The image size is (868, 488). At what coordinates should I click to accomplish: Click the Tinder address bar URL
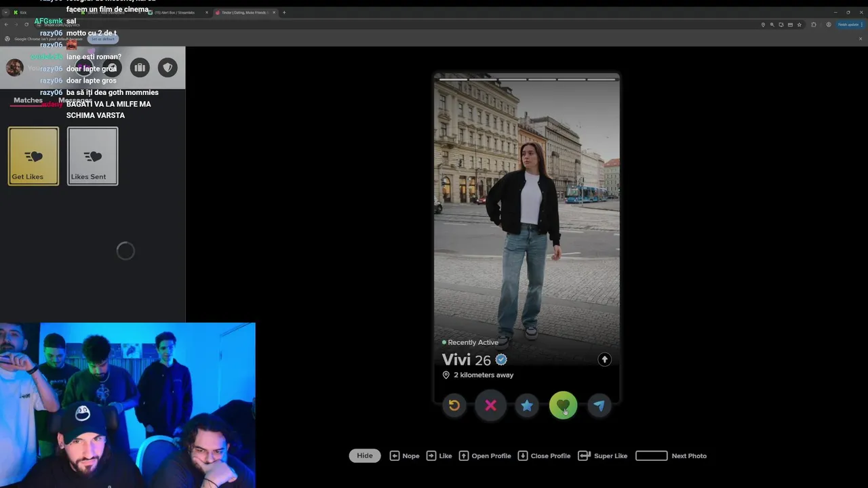[x=62, y=24]
